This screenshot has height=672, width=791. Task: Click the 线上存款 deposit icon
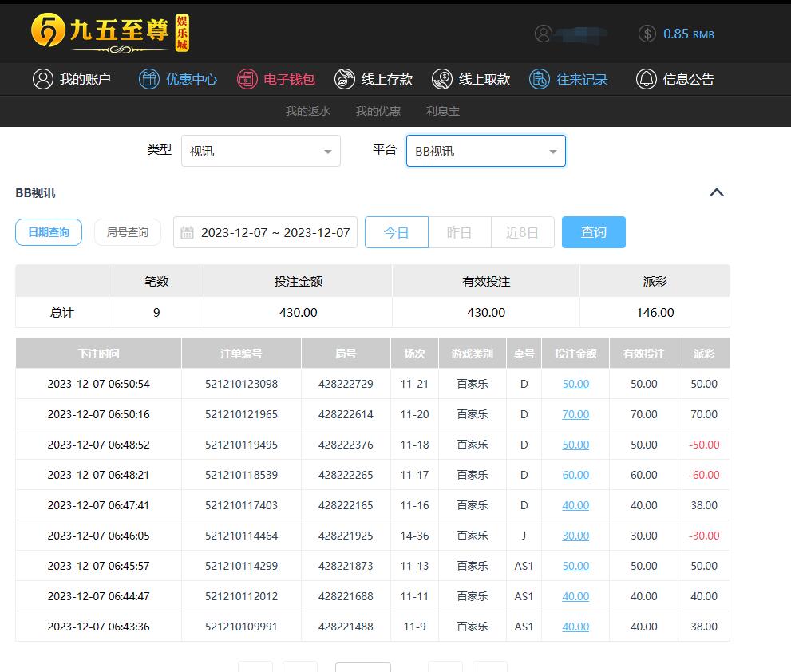(x=345, y=79)
